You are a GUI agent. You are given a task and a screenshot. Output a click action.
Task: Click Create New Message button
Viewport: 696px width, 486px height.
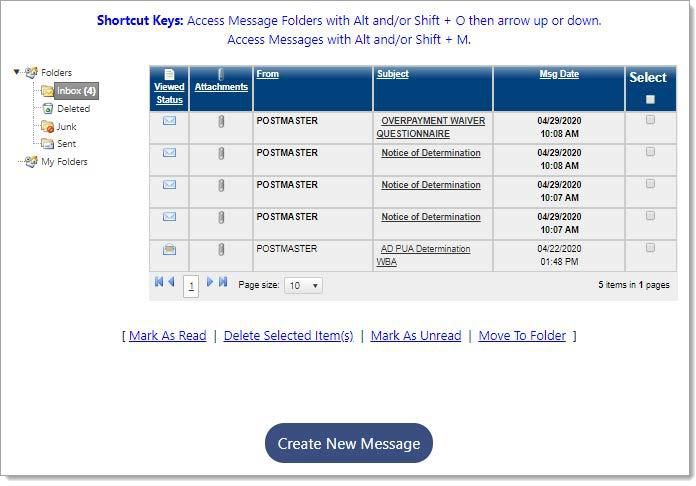tap(348, 444)
